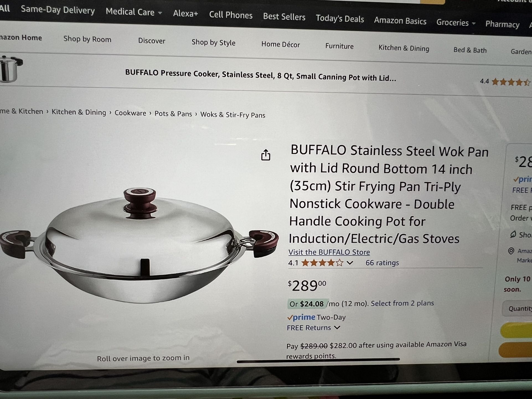Click the share icon beside product image
Viewport: 532px width, 399px height.
[x=266, y=155]
